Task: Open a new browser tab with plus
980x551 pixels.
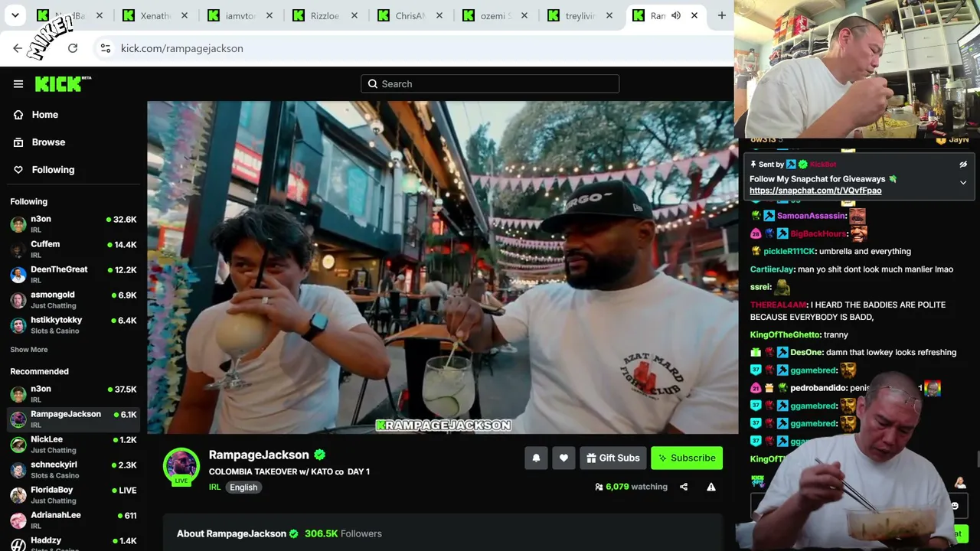Action: pos(721,15)
